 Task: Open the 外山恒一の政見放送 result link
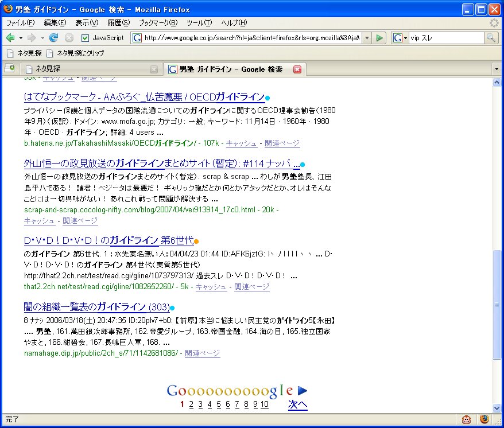[162, 164]
